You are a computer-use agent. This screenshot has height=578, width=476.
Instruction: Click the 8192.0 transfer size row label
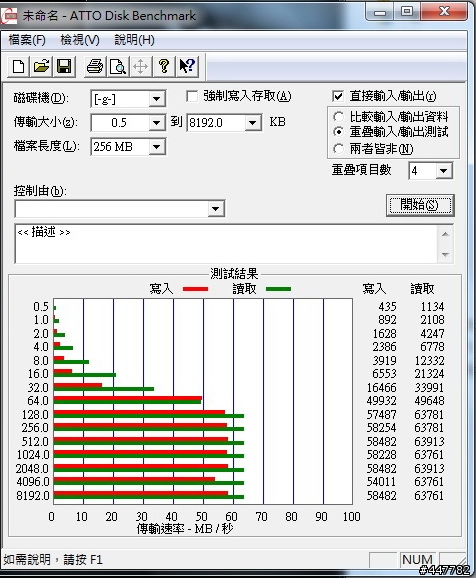click(x=33, y=495)
